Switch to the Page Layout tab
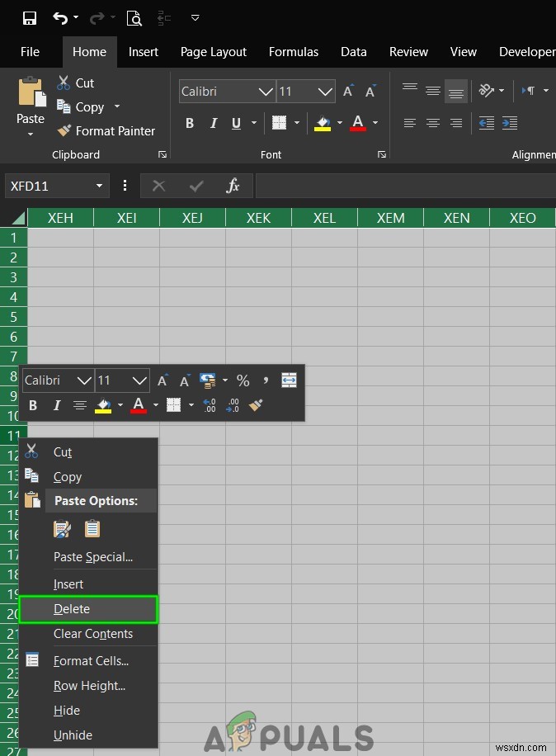The height and width of the screenshot is (756, 556). pyautogui.click(x=214, y=52)
